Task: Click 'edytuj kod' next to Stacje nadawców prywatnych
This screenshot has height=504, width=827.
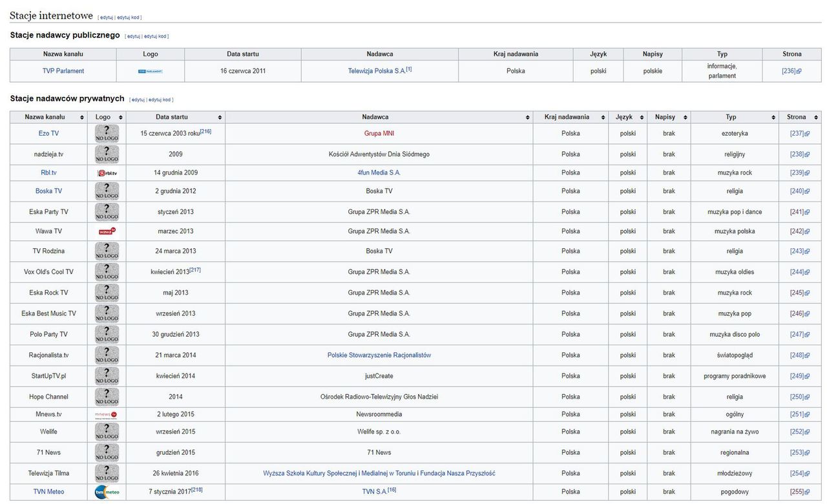Action: coord(160,100)
